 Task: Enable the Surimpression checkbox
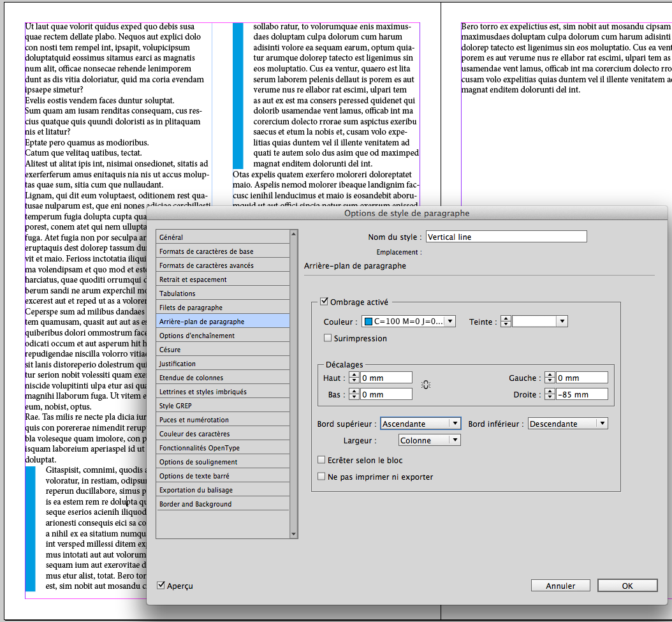click(328, 338)
